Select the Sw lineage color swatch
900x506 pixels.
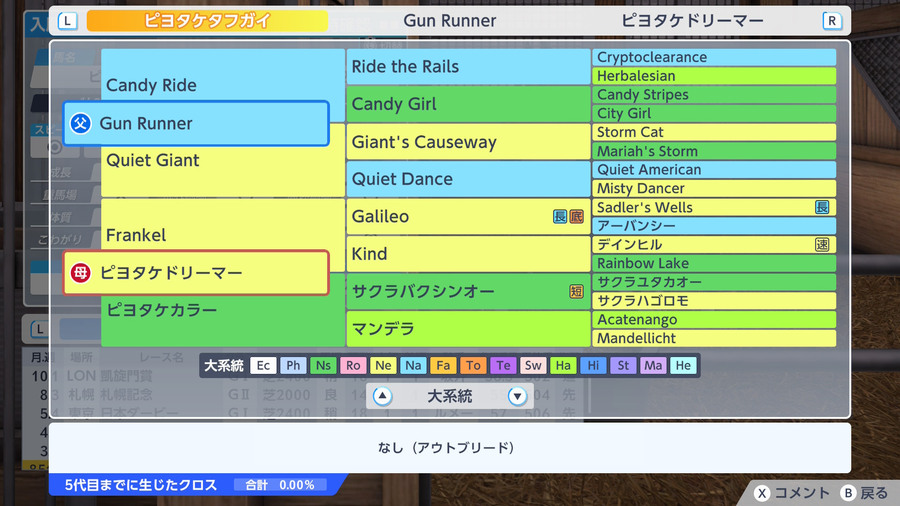(533, 365)
